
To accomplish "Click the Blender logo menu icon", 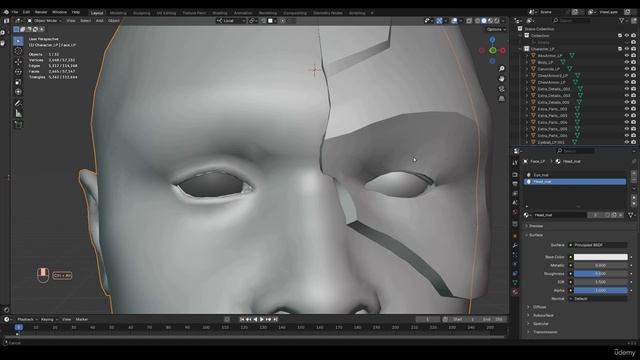I will pos(6,12).
